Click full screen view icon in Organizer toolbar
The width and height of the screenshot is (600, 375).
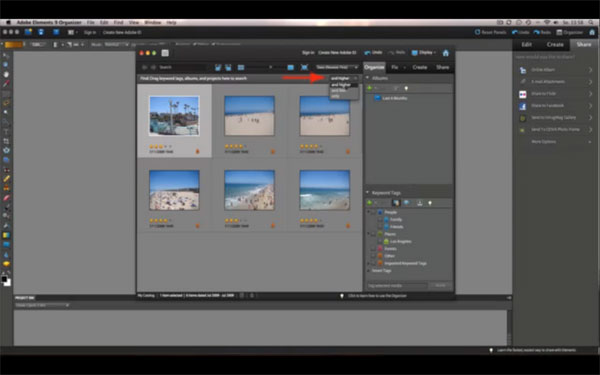click(x=304, y=67)
